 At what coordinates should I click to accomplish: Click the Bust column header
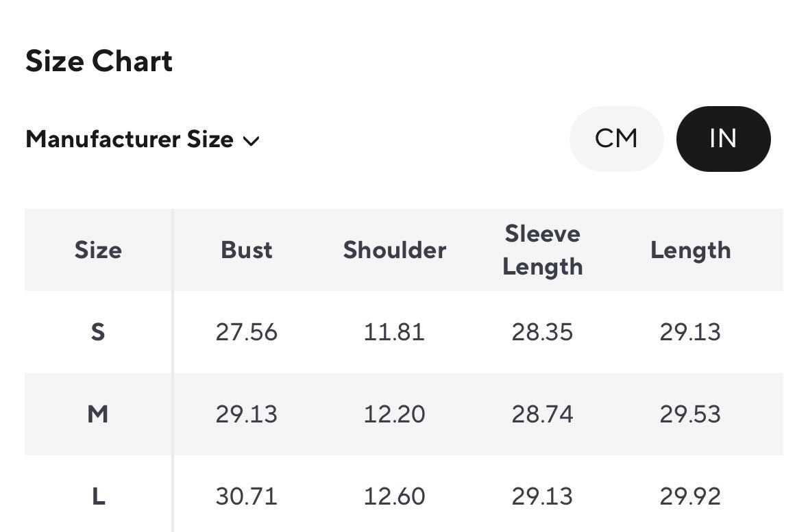[247, 250]
